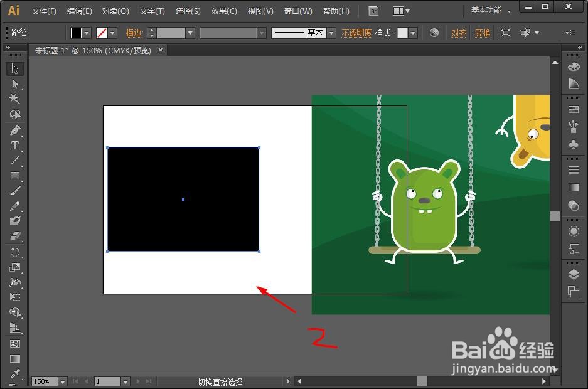This screenshot has width=588, height=389.
Task: Expand the stroke color dropdown arrow
Action: click(x=112, y=33)
